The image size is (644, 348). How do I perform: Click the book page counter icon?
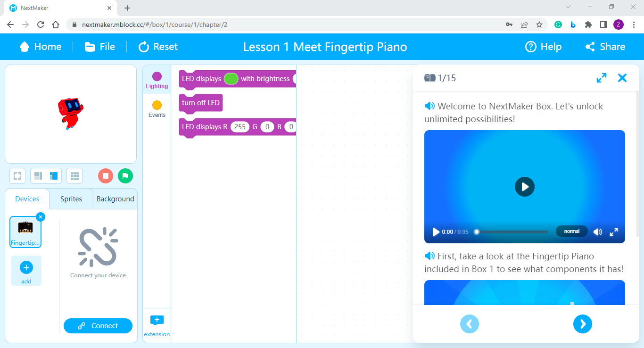(x=429, y=78)
